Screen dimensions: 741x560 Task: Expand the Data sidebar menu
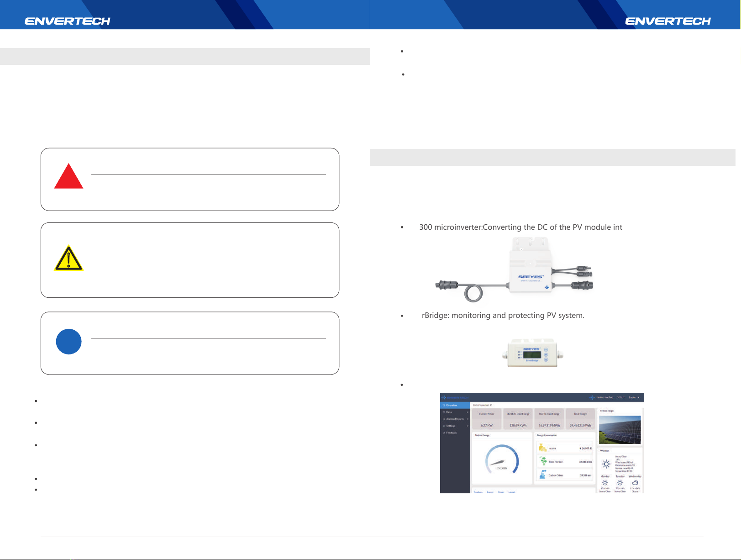tap(455, 412)
